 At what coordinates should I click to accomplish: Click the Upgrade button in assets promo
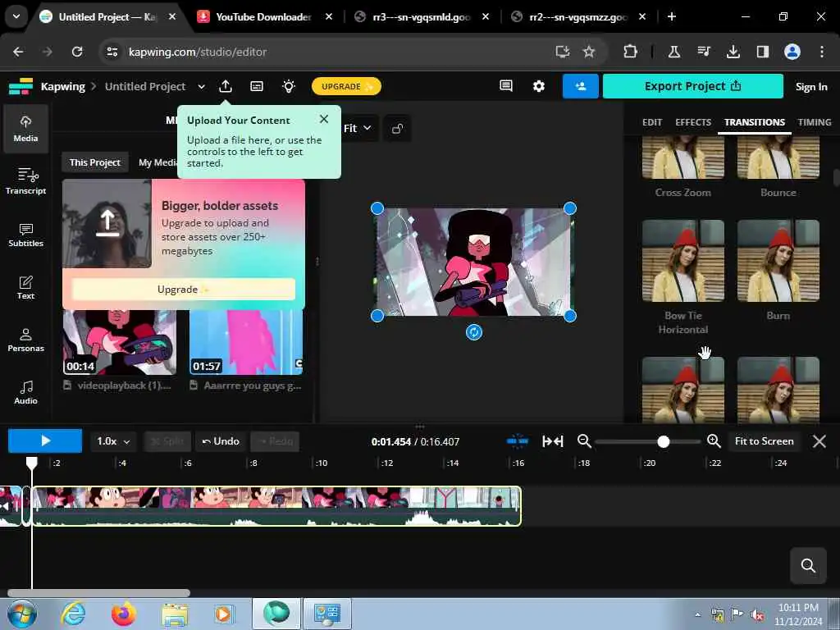[x=183, y=290]
